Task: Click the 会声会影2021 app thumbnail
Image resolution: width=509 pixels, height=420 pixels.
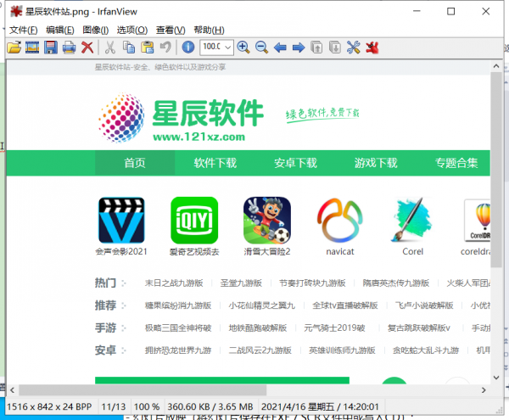Action: (x=121, y=220)
